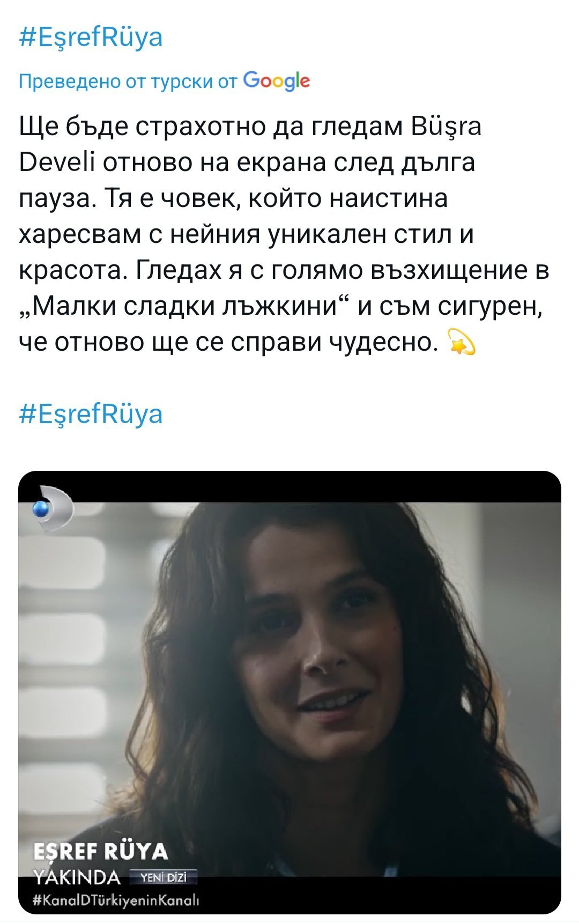Tap the closing line 'че отново ще се справи чудесно'
This screenshot has width=579, height=924.
[225, 342]
